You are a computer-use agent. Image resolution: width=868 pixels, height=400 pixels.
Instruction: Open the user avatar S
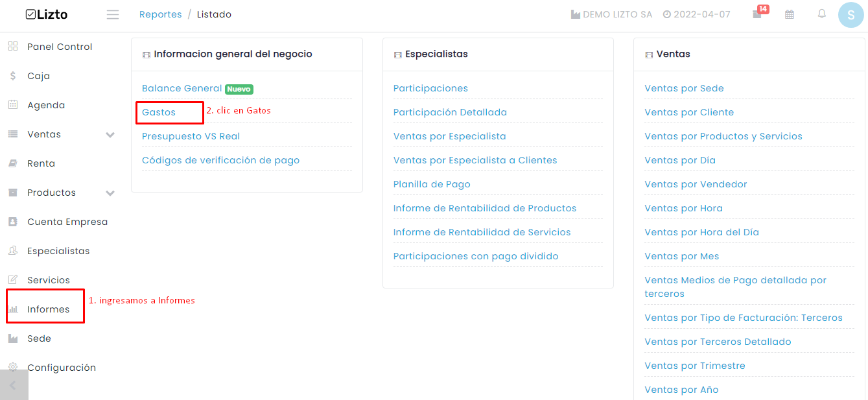850,15
